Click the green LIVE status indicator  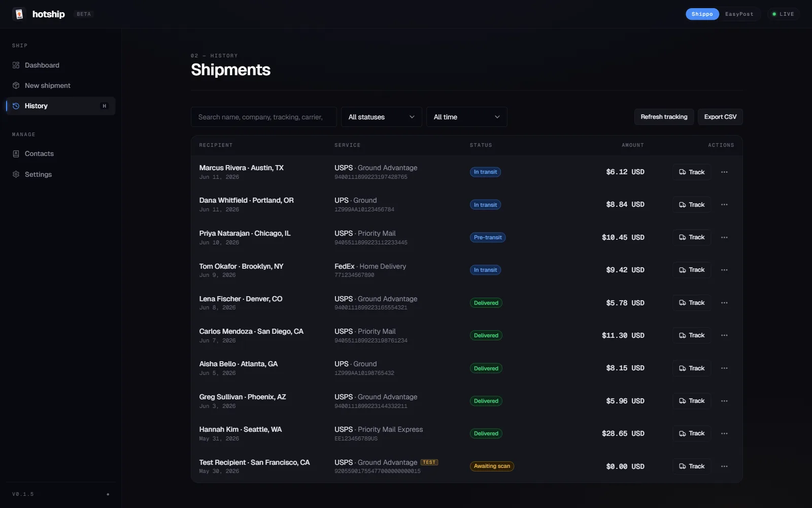[783, 14]
